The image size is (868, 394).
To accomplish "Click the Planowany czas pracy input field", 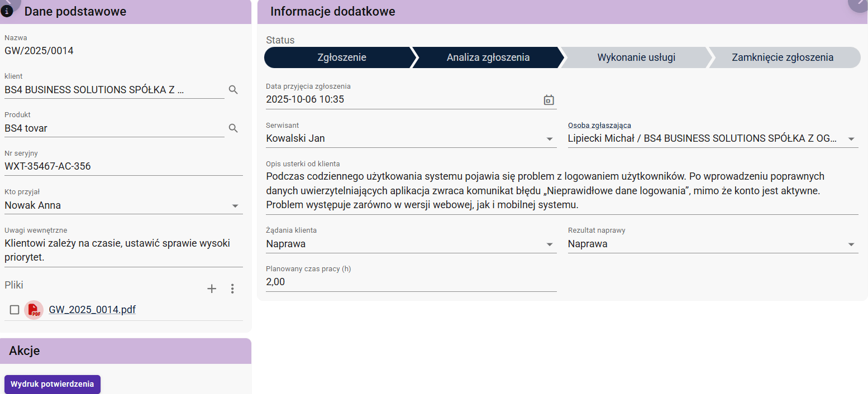I will pyautogui.click(x=411, y=282).
